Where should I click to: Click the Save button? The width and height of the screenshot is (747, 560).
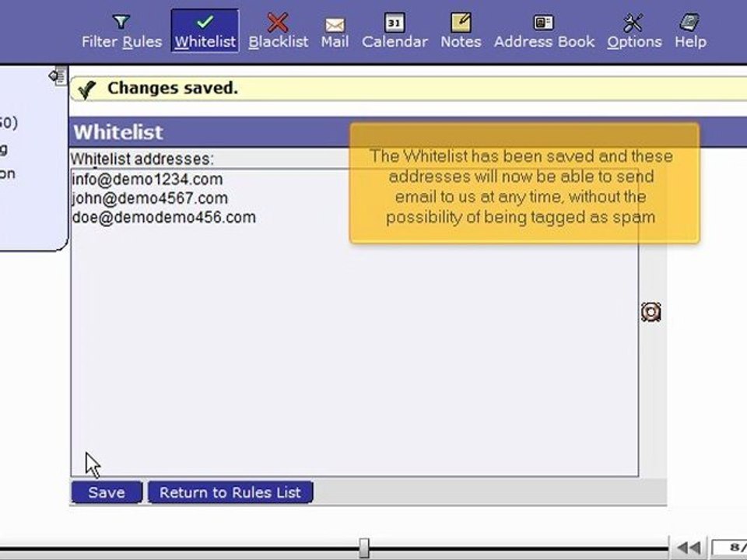(107, 492)
